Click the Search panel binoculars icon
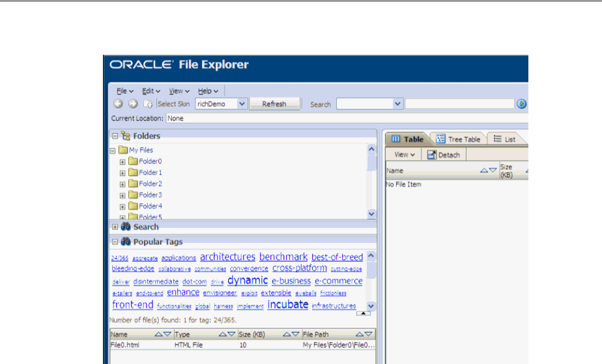The width and height of the screenshot is (602, 364). click(126, 227)
